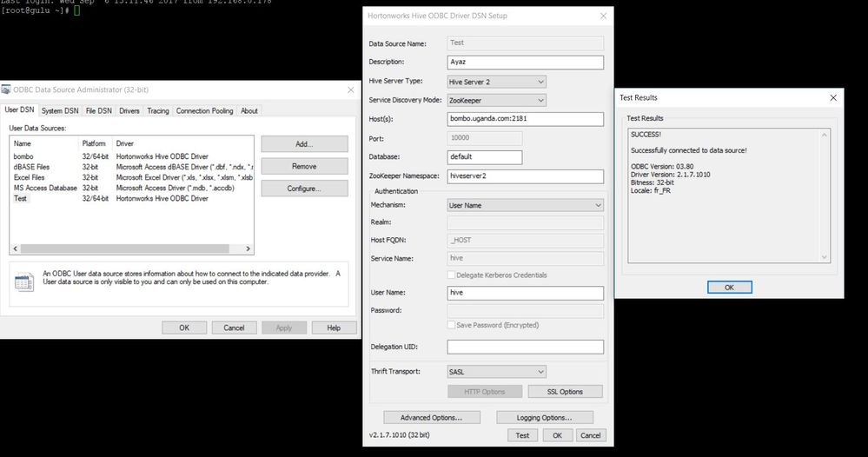Open the Drivers tab

(x=129, y=111)
